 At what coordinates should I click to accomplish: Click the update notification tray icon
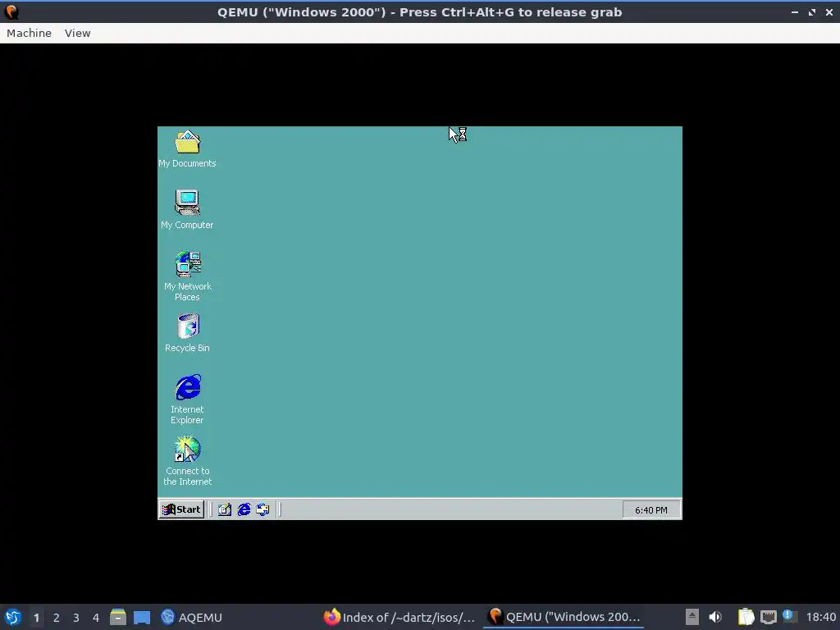coord(790,616)
